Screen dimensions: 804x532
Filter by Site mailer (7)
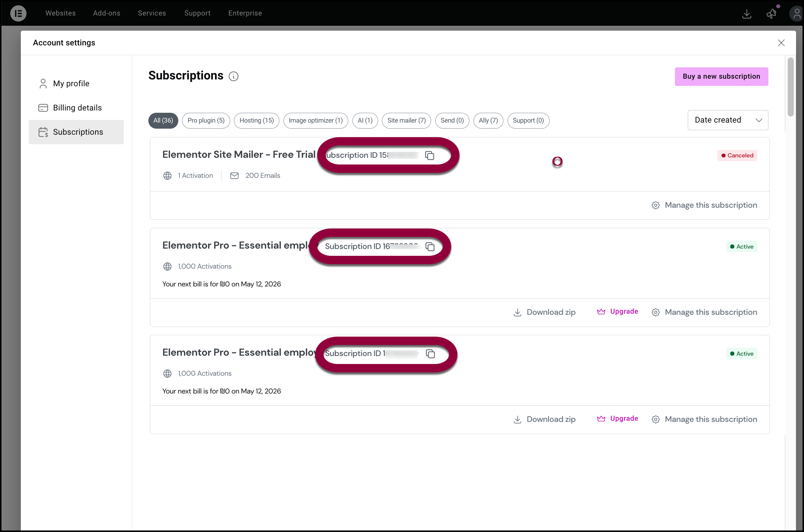(x=407, y=121)
